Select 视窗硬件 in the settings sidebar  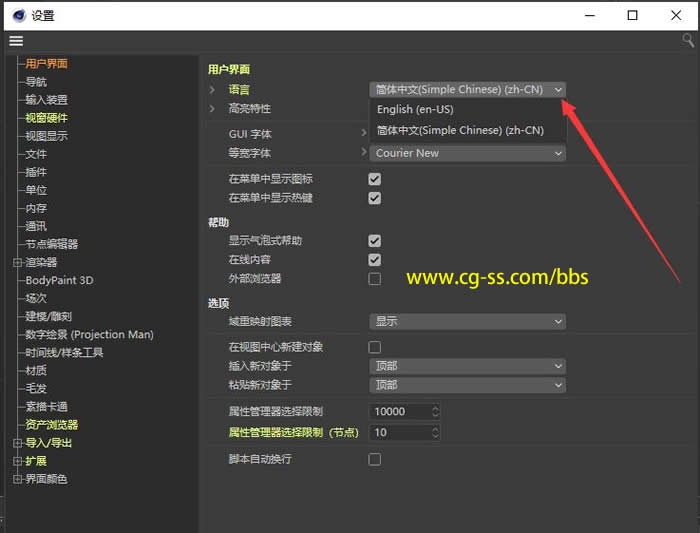[47, 118]
